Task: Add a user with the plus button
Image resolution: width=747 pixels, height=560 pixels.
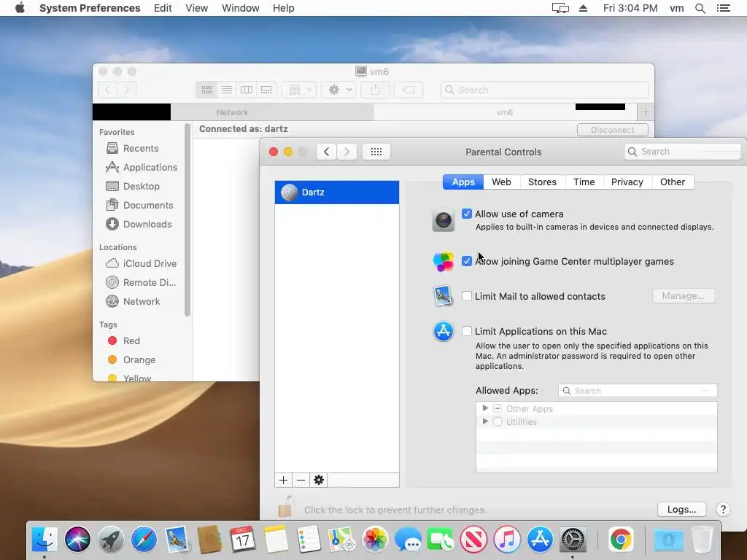Action: pos(284,480)
